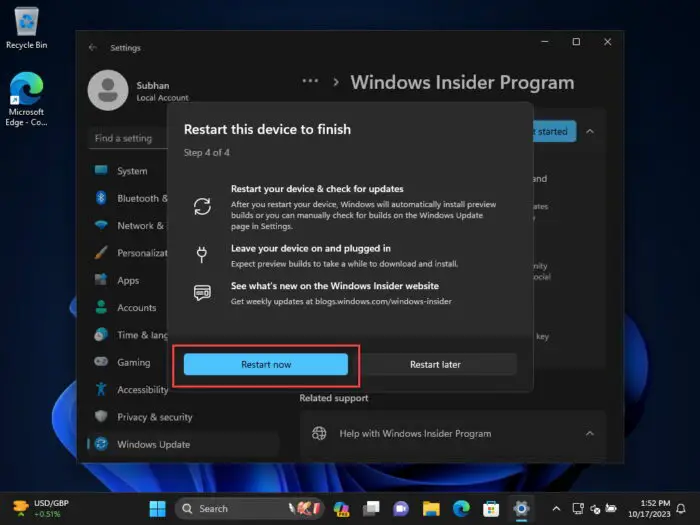The width and height of the screenshot is (700, 525).
Task: Click the Network wifi icon in sidebar
Action: click(101, 225)
